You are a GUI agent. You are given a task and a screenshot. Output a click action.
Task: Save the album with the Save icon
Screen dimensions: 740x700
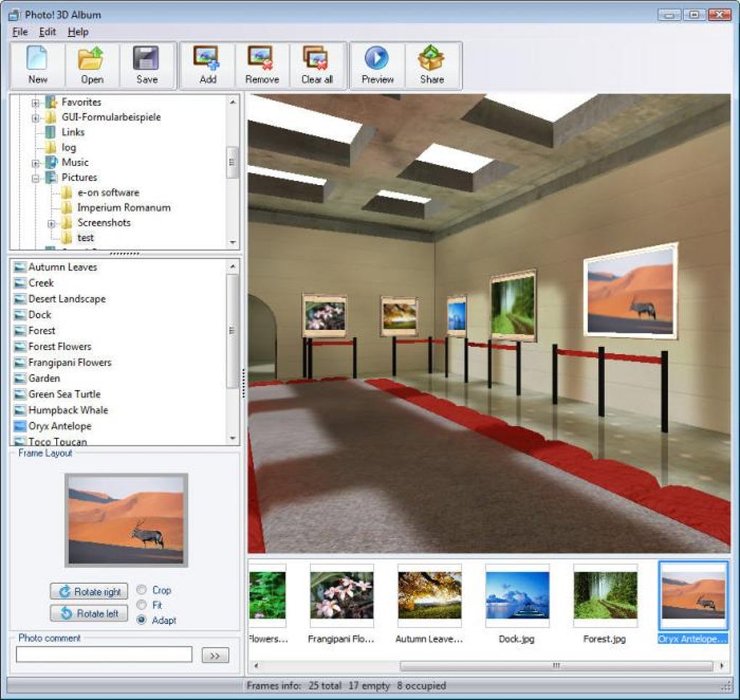point(147,65)
